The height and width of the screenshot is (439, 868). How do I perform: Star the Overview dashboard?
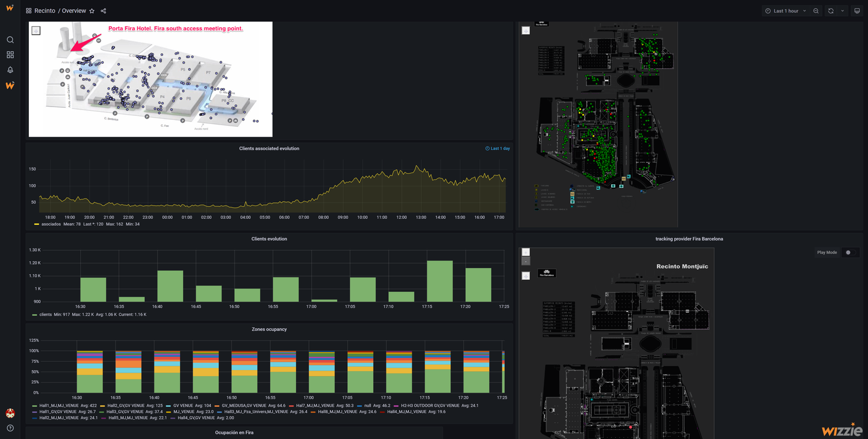tap(91, 10)
